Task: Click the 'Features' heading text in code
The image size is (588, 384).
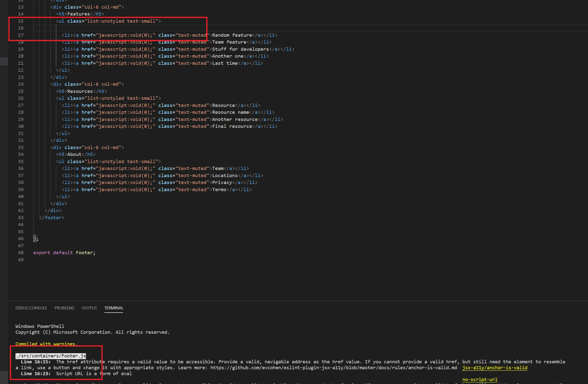Action: pos(78,14)
